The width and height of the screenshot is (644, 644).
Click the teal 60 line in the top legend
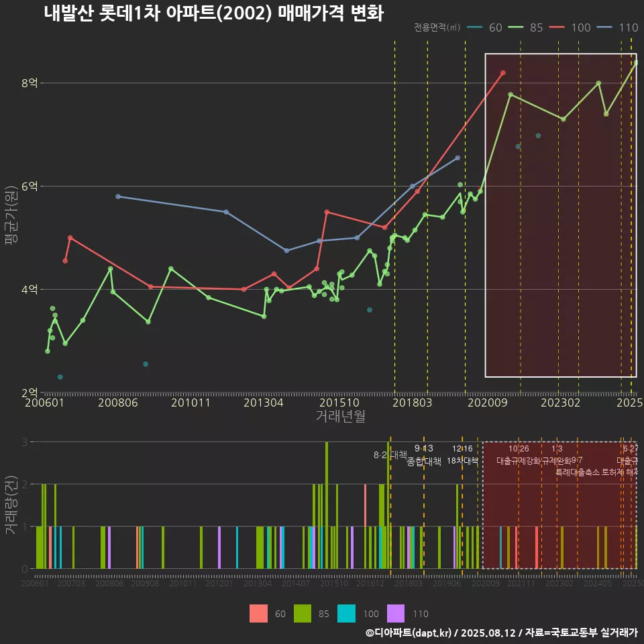[x=475, y=28]
